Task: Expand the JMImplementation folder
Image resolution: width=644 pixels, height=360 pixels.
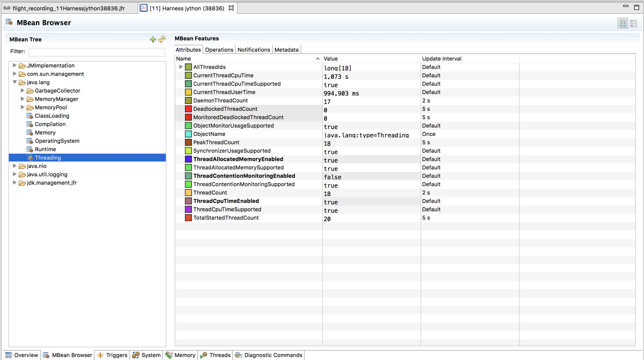Action: (14, 65)
